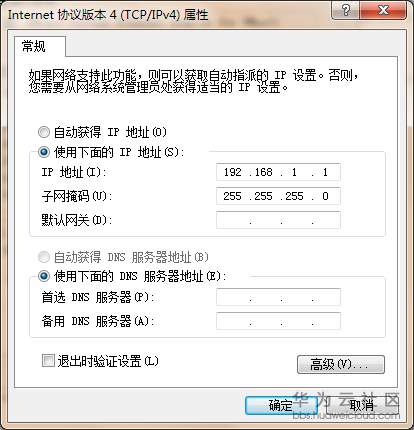Click the help question mark button
Screen dimensions: 414x430
(346, 10)
